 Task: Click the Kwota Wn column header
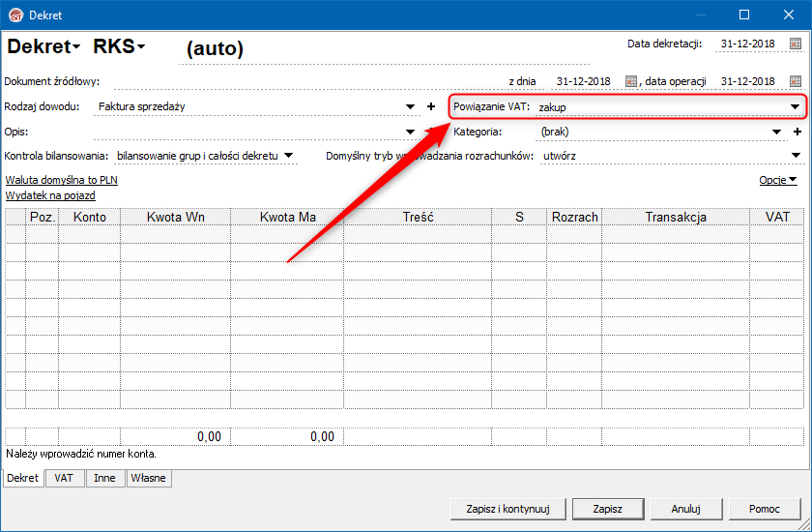click(176, 217)
